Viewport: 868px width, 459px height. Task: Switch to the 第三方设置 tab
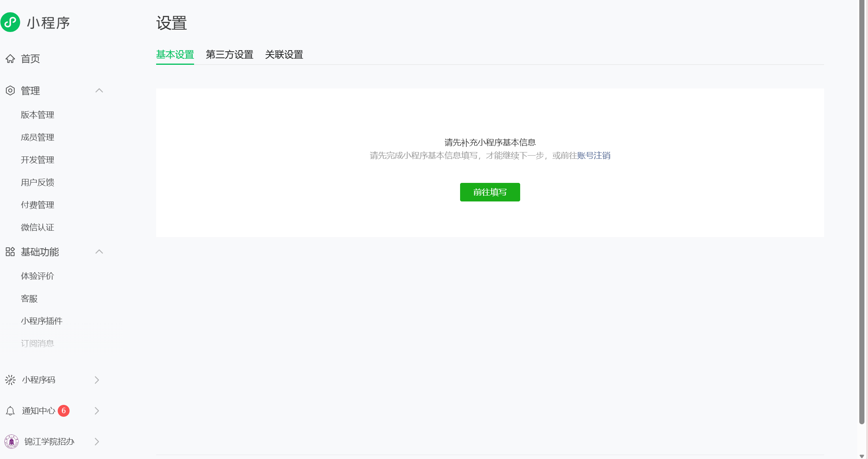tap(229, 55)
